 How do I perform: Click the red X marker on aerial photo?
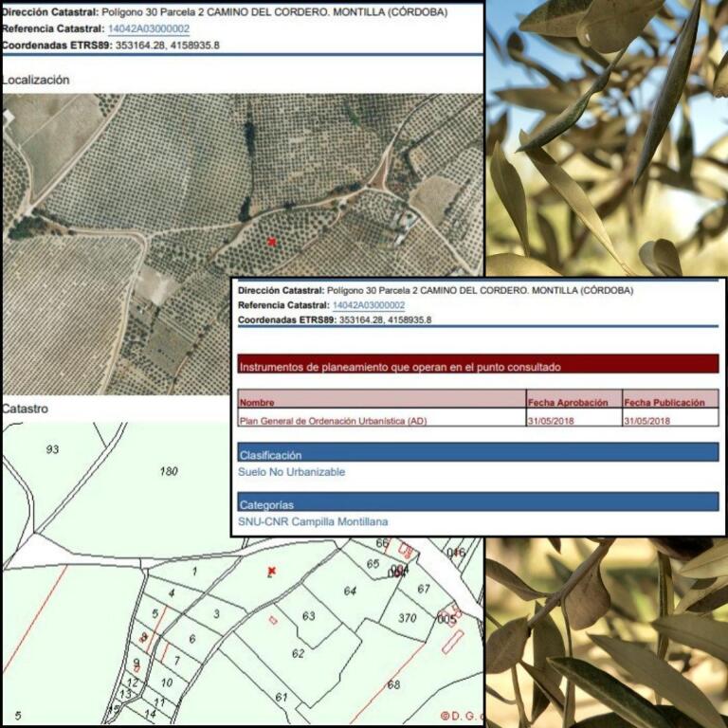coord(271,242)
